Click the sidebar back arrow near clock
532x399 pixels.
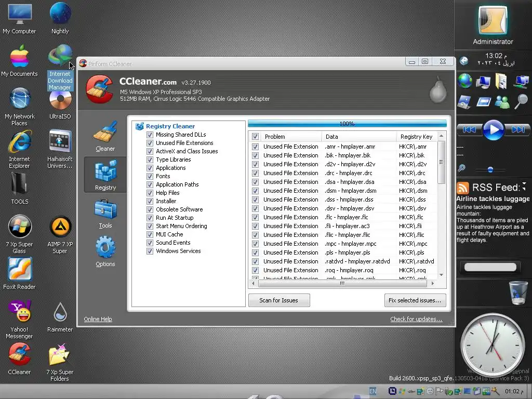click(x=464, y=61)
